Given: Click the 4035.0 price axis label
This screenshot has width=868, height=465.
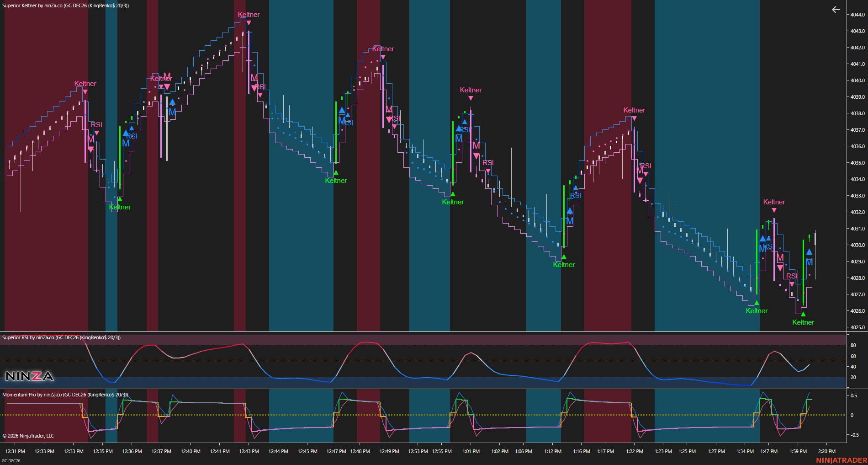Looking at the screenshot, I should 857,163.
